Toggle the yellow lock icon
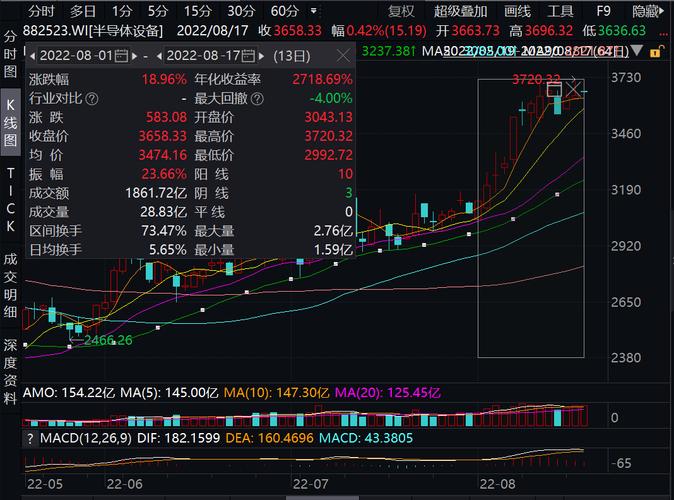The image size is (674, 500). [655, 52]
